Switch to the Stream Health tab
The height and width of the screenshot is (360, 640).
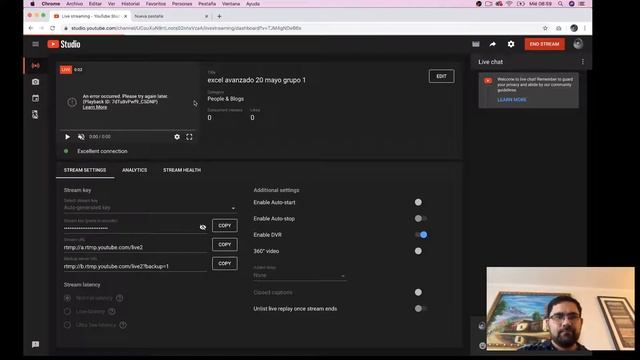182,170
